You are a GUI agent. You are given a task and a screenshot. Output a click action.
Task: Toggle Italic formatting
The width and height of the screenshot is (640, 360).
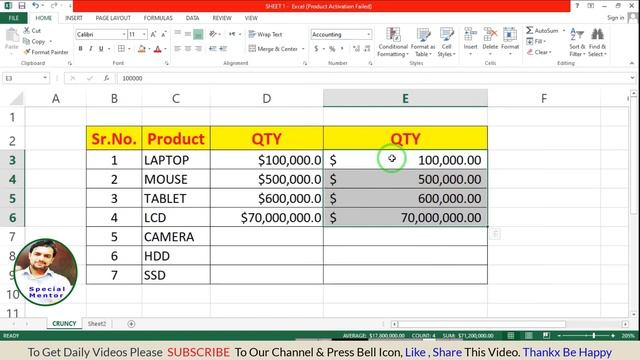click(91, 49)
